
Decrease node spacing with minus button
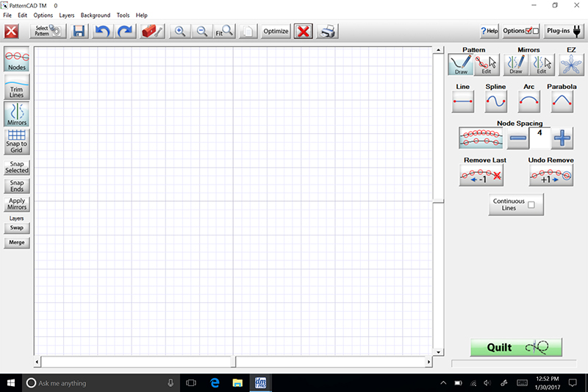point(517,138)
